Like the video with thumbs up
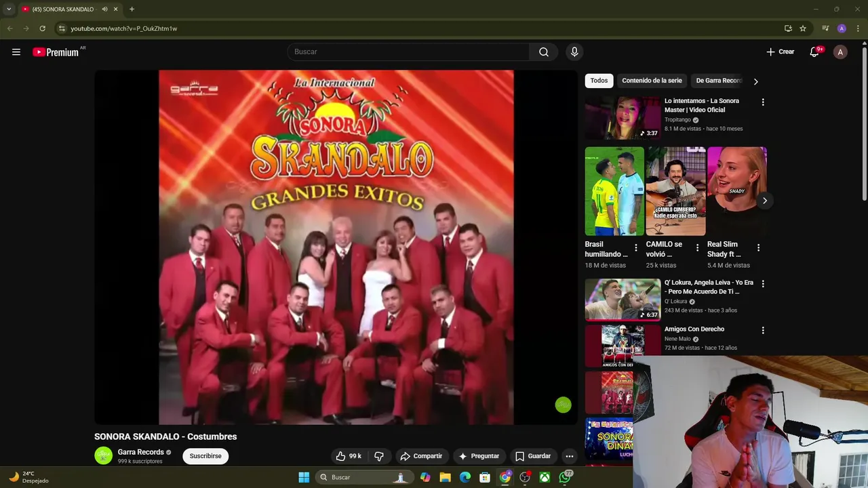Screen dimensions: 868x488 pyautogui.click(x=349, y=456)
